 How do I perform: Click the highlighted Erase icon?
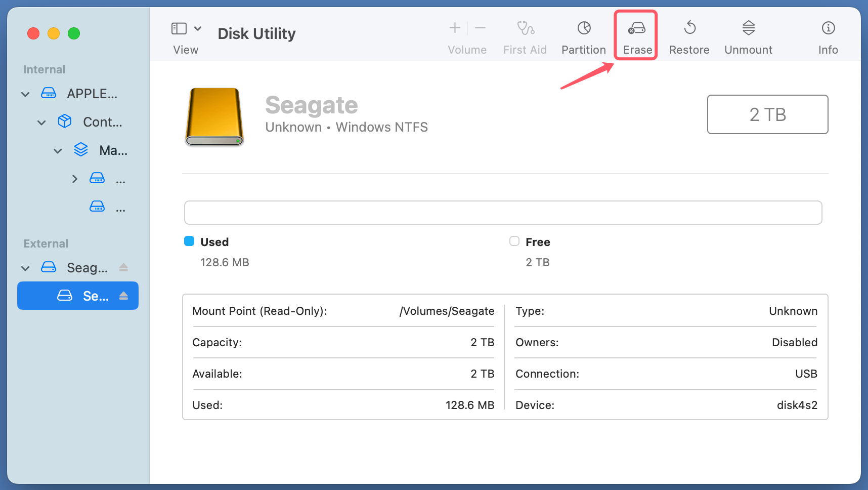tap(636, 34)
